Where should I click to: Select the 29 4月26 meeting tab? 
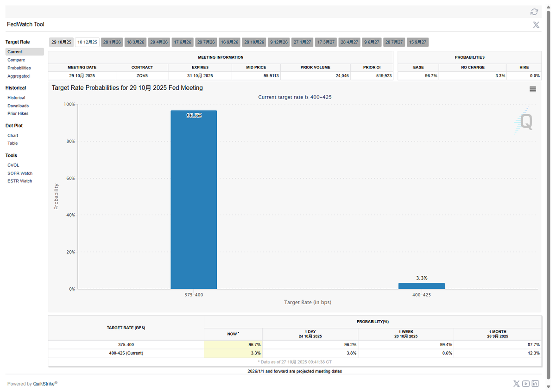[x=159, y=42]
